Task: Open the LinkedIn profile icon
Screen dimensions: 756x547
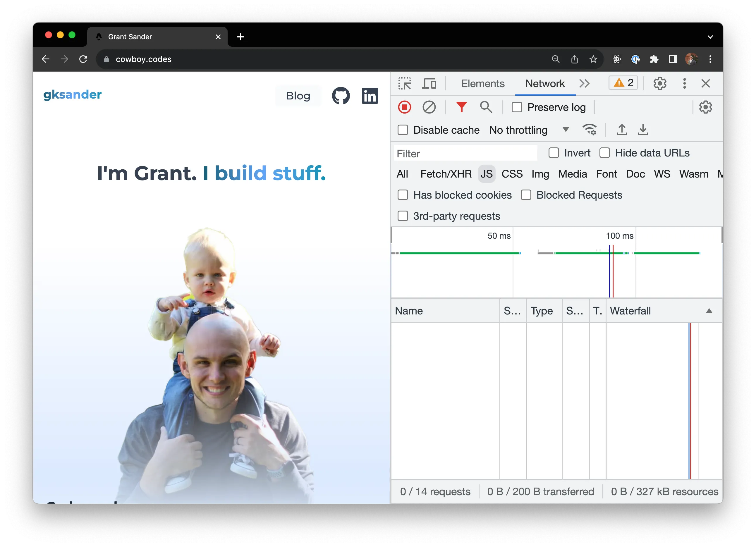Action: tap(370, 96)
